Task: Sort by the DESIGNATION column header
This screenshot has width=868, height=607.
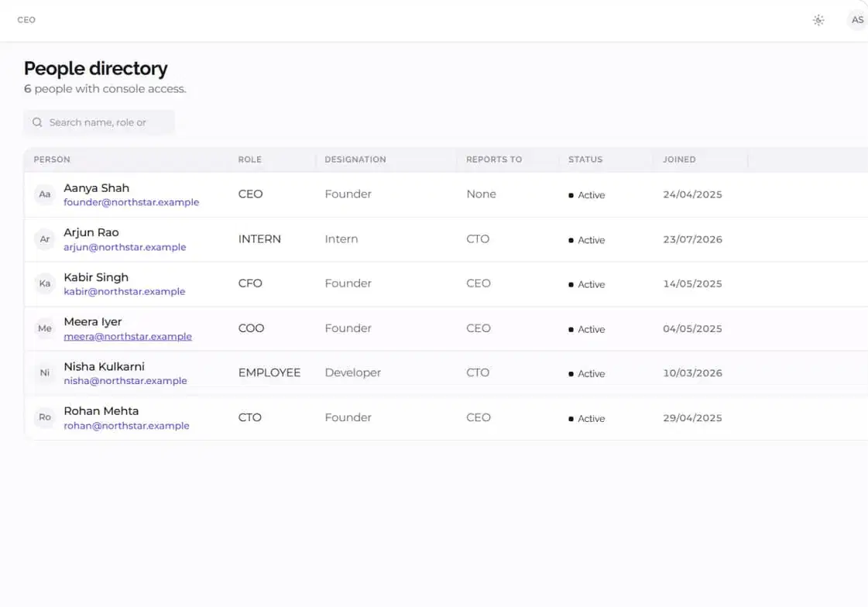Action: click(355, 159)
